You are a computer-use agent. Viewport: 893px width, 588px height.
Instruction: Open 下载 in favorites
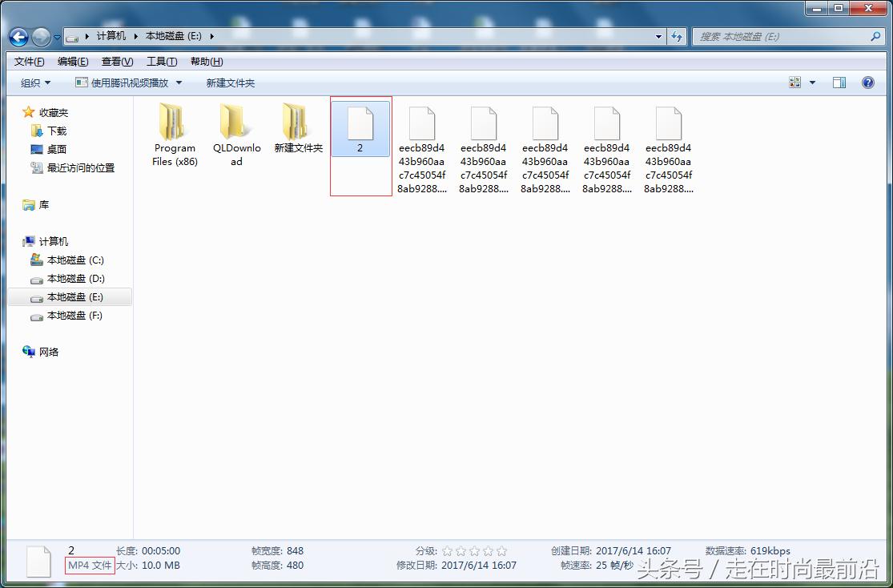click(48, 131)
